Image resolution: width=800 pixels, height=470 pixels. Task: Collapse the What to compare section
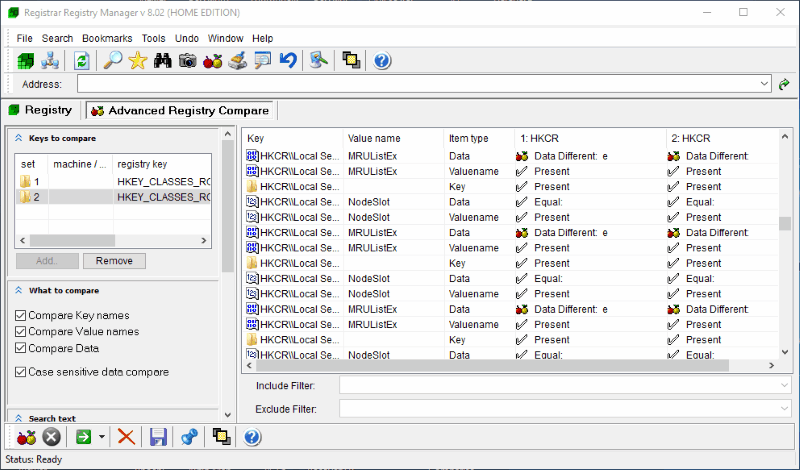click(x=19, y=290)
